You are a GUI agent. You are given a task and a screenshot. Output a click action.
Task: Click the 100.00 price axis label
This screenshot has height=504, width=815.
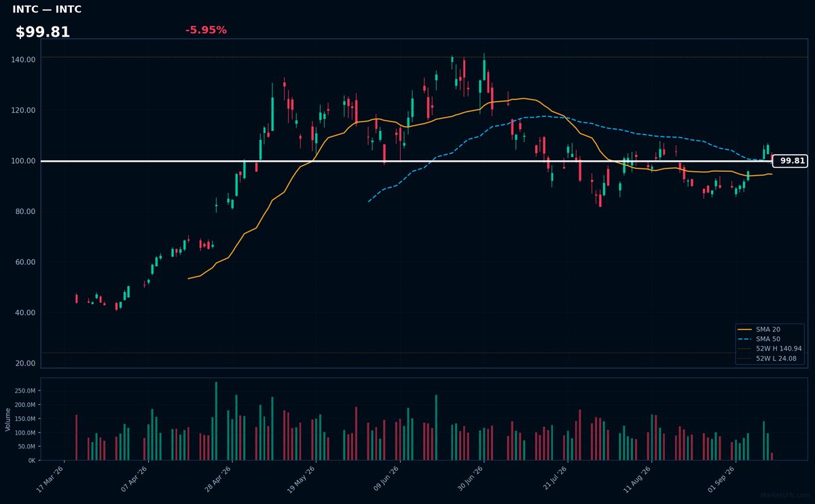23,161
